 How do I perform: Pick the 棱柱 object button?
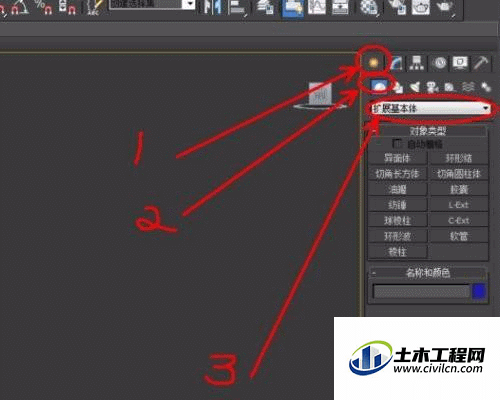click(397, 252)
